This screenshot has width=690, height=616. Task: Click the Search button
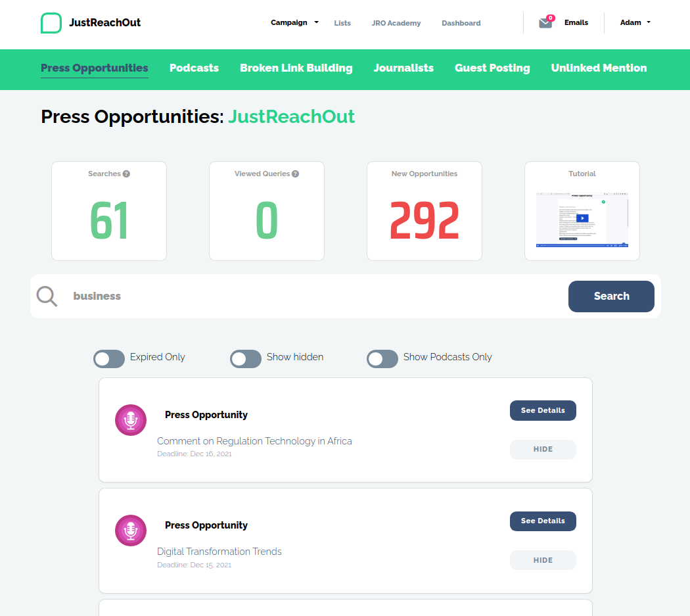pyautogui.click(x=611, y=296)
